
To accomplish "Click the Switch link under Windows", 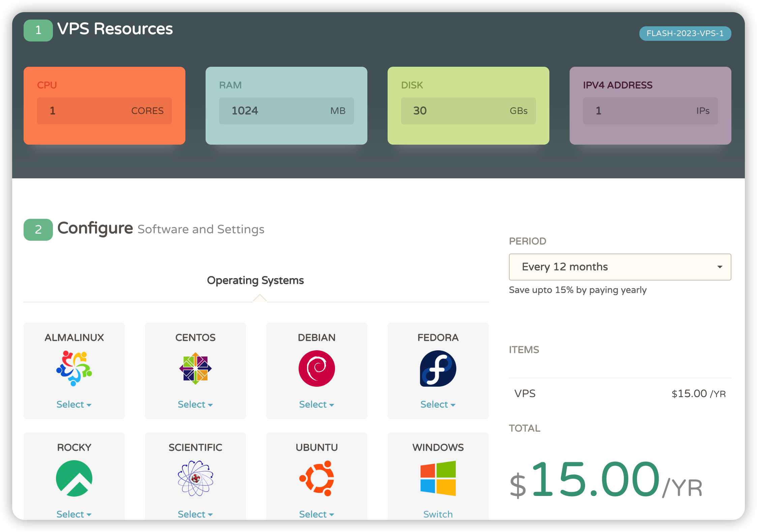I will tap(438, 514).
